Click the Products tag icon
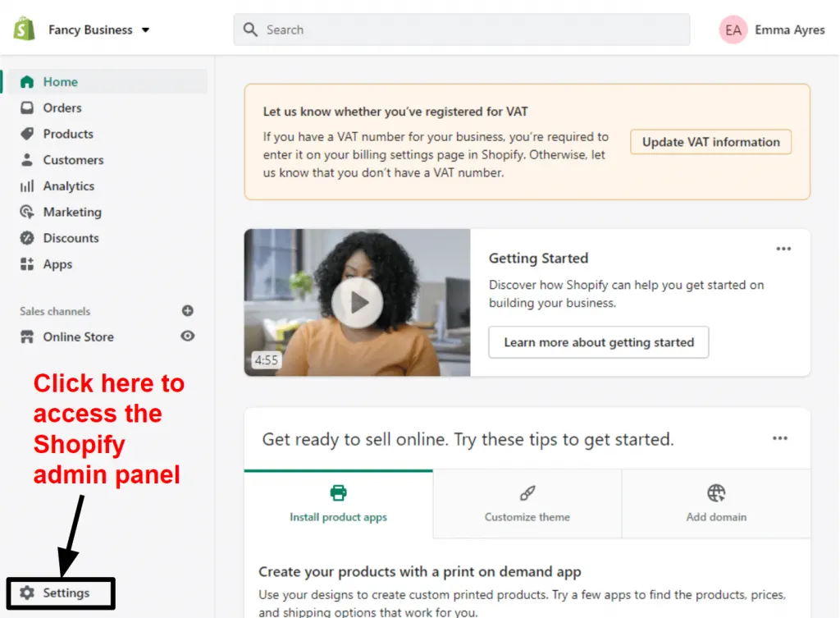Image resolution: width=840 pixels, height=618 pixels. [x=27, y=134]
